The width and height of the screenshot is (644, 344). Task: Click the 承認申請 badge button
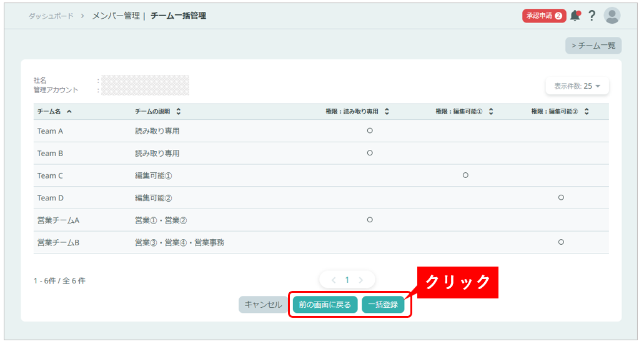click(x=543, y=16)
